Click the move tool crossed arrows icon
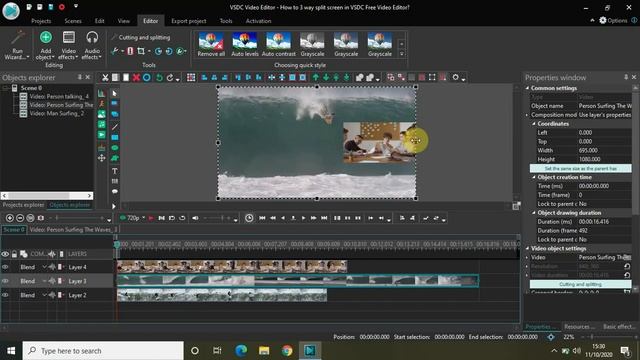The width and height of the screenshot is (640, 360). [102, 158]
